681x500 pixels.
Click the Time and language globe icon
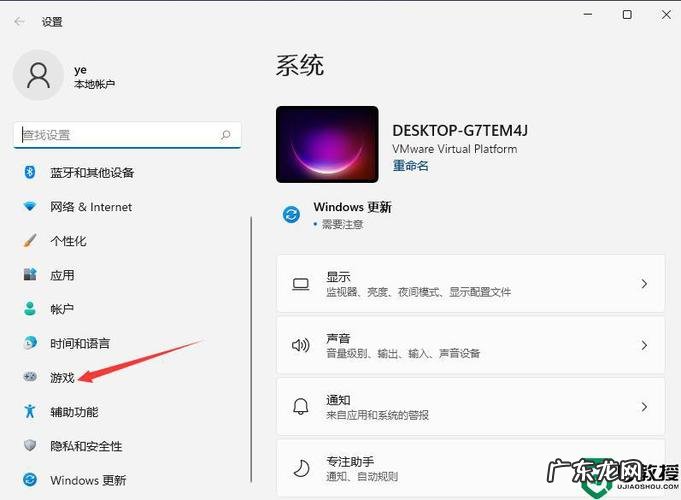tap(30, 343)
